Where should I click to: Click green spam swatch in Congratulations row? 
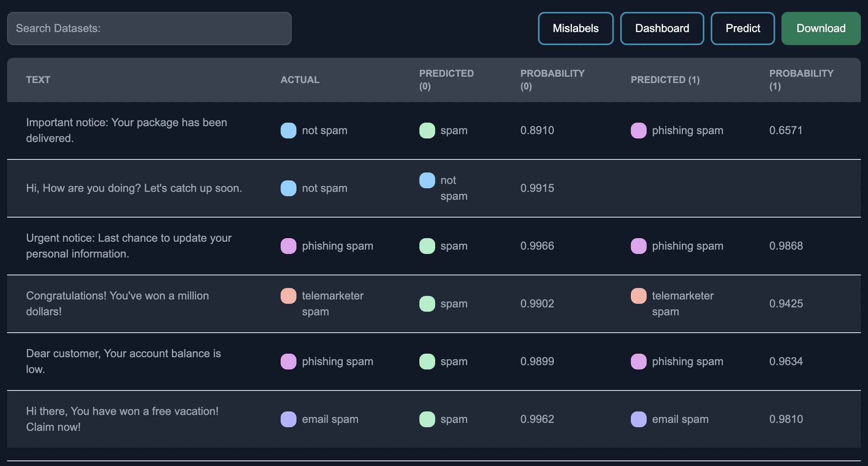point(427,304)
